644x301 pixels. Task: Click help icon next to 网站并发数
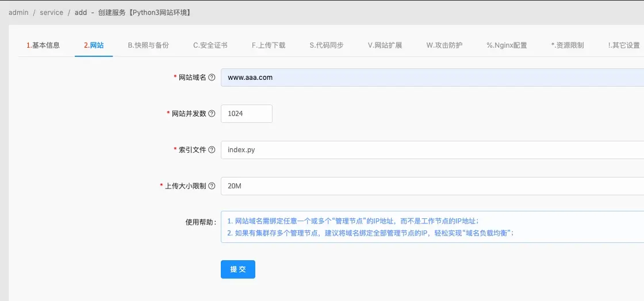coord(212,114)
